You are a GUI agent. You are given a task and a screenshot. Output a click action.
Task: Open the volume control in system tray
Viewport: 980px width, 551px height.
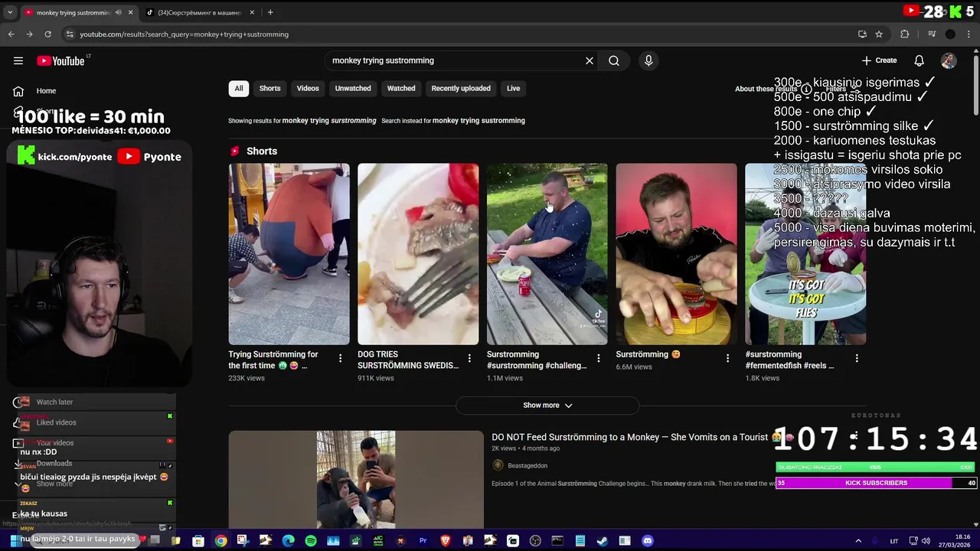pyautogui.click(x=926, y=541)
